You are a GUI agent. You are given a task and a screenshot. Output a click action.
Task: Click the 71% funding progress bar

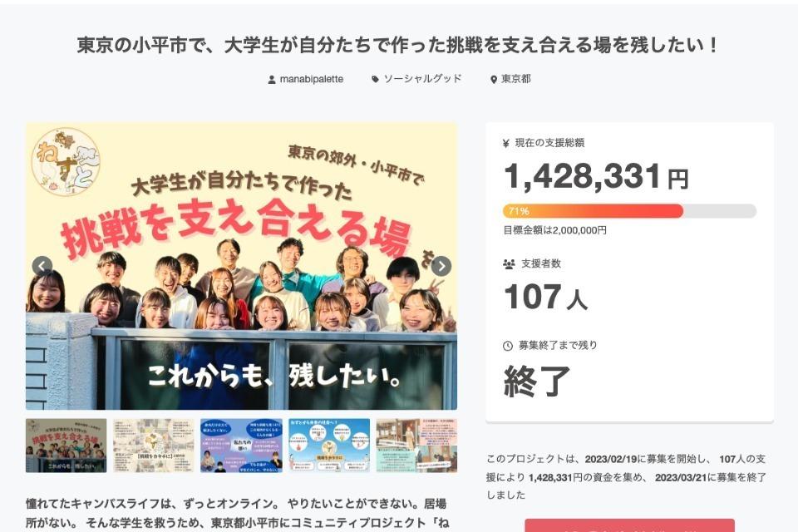coord(629,211)
